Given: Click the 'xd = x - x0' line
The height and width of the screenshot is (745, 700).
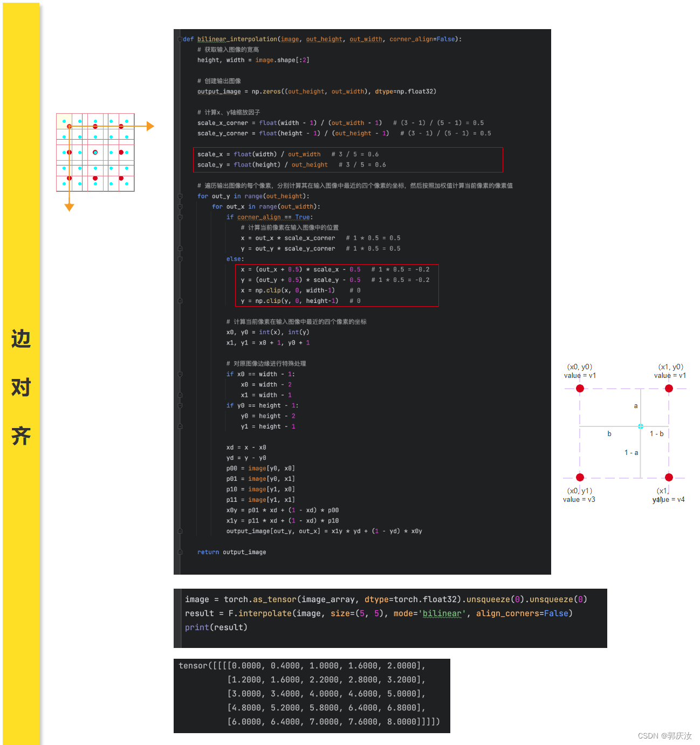Looking at the screenshot, I should tap(246, 447).
